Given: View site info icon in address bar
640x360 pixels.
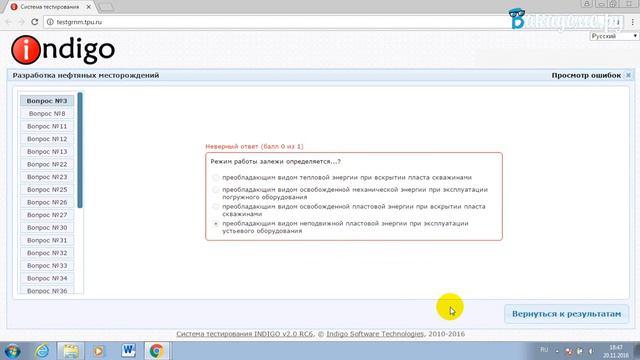Looking at the screenshot, I should pyautogui.click(x=50, y=22).
